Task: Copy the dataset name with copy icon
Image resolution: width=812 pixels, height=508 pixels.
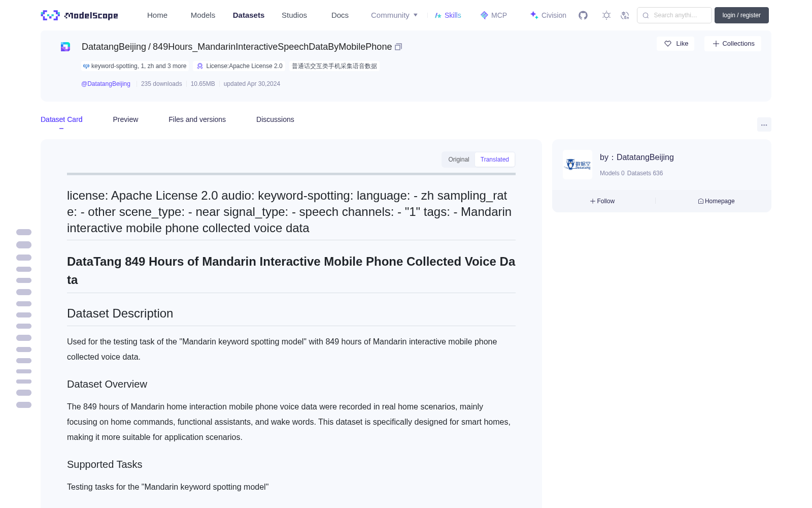Action: [398, 47]
